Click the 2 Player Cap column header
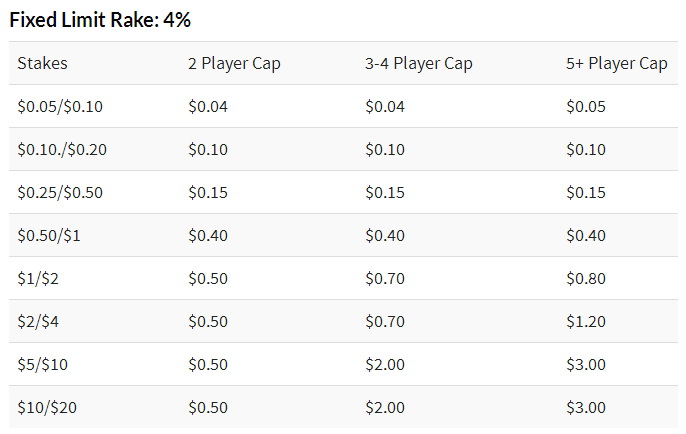686x434 pixels. click(234, 63)
